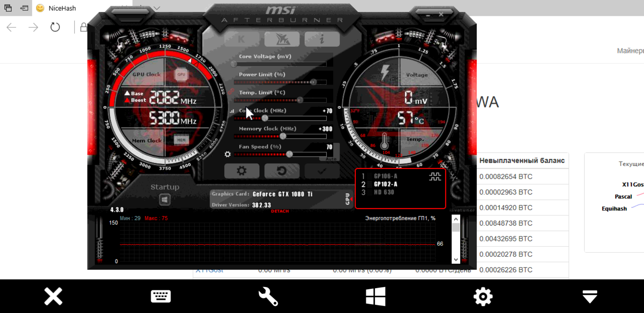Click the MEM chip icon in clock gauge
Image resolution: width=644 pixels, height=313 pixels.
coord(181,140)
